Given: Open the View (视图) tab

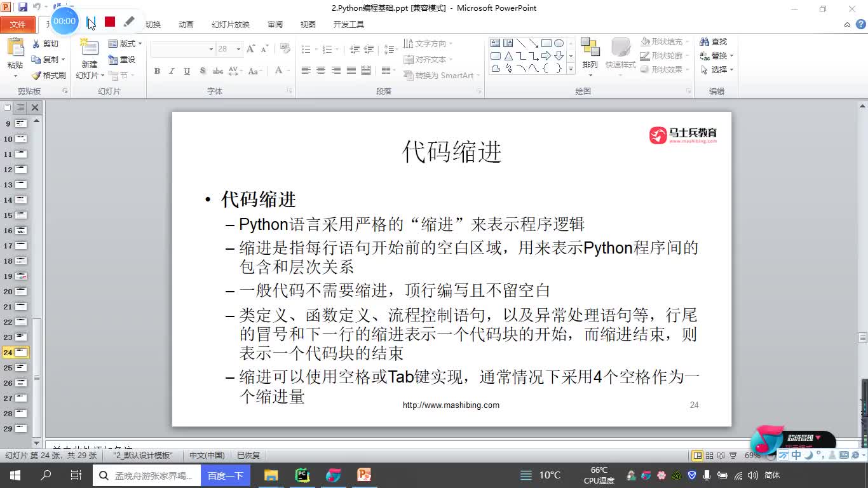Looking at the screenshot, I should point(308,25).
